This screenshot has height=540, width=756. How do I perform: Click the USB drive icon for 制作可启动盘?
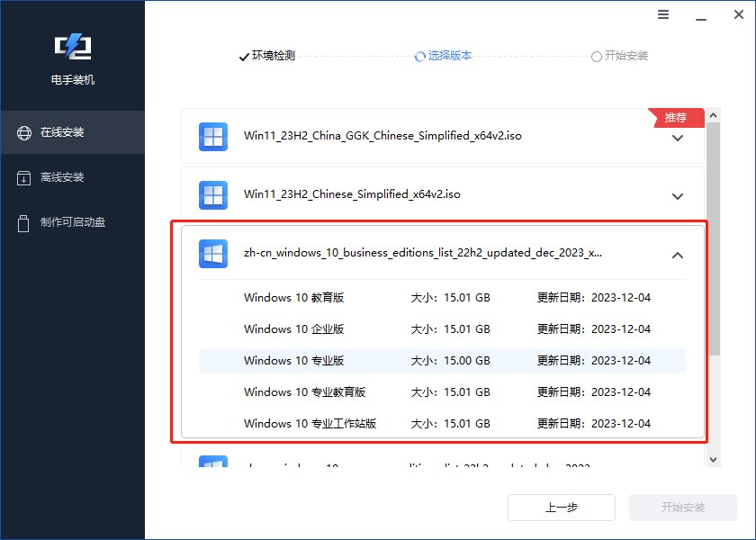click(22, 222)
